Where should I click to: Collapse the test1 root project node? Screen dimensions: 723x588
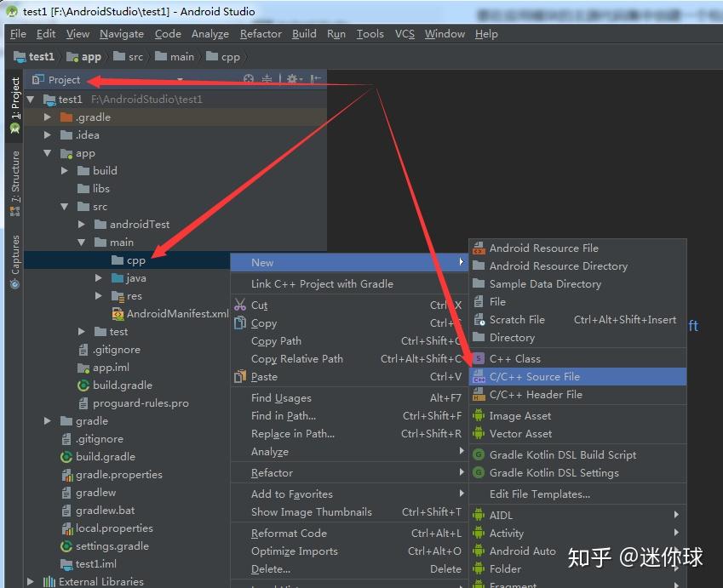pyautogui.click(x=31, y=99)
